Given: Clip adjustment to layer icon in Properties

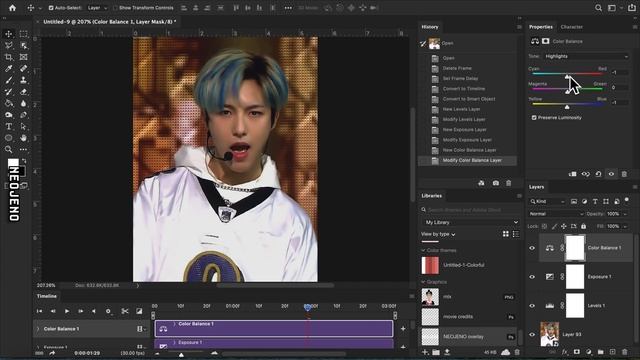Looking at the screenshot, I should point(573,174).
